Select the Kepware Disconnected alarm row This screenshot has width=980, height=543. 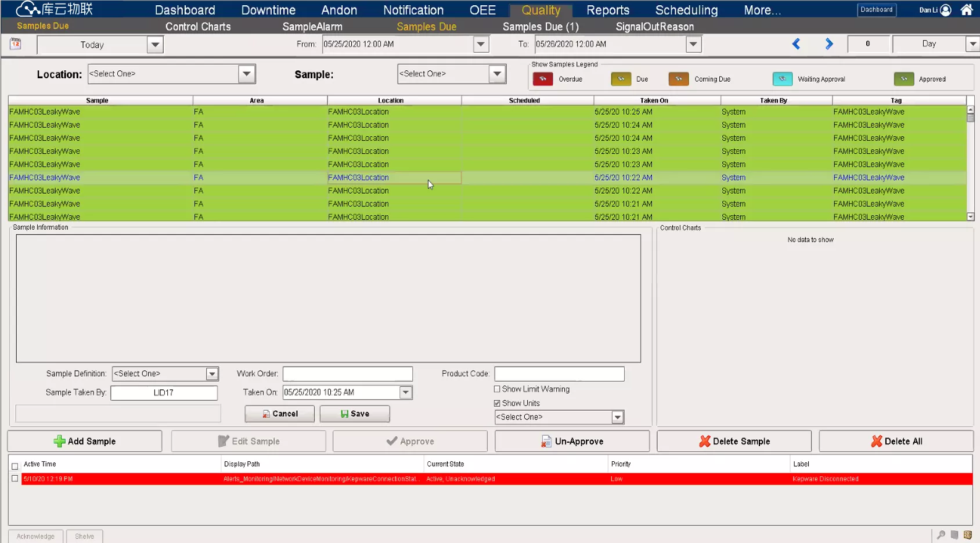[496, 479]
